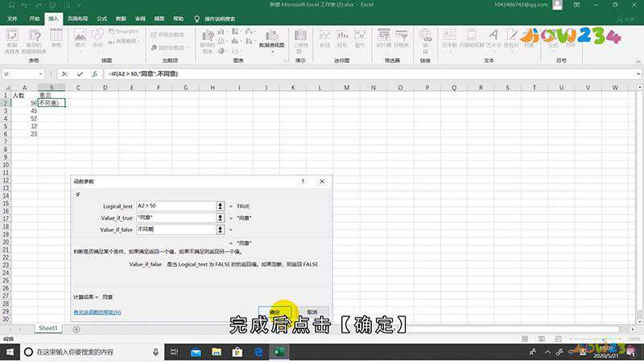Click collapse-dialog button beside Value_if_false
The width and height of the screenshot is (644, 362).
pyautogui.click(x=220, y=229)
